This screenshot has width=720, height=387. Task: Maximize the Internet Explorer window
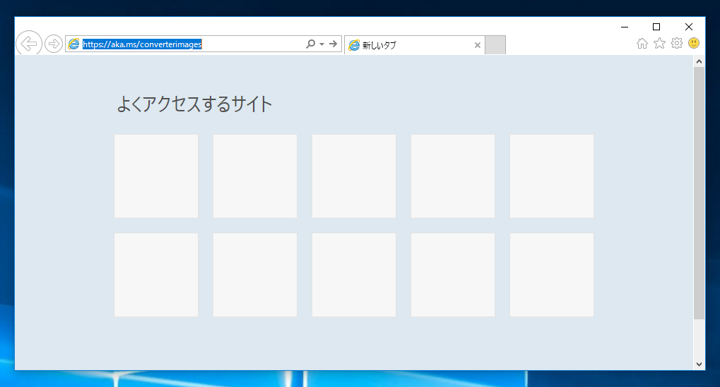pos(656,27)
